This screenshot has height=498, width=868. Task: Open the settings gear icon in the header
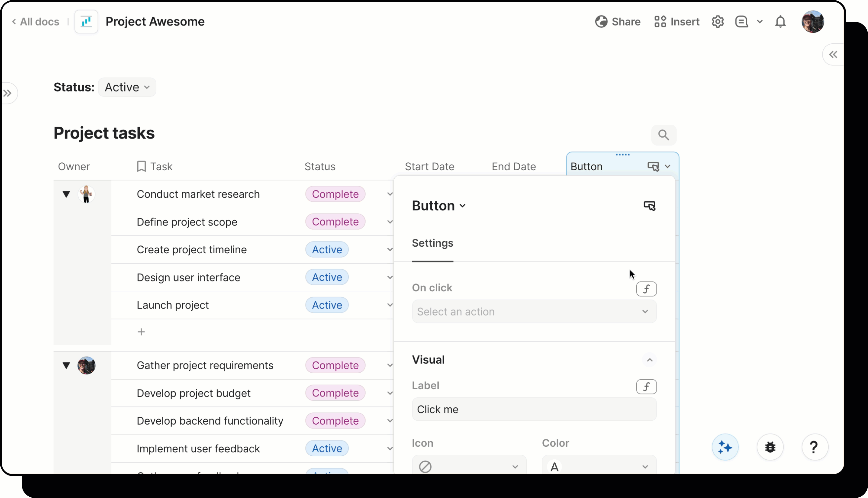(x=718, y=21)
